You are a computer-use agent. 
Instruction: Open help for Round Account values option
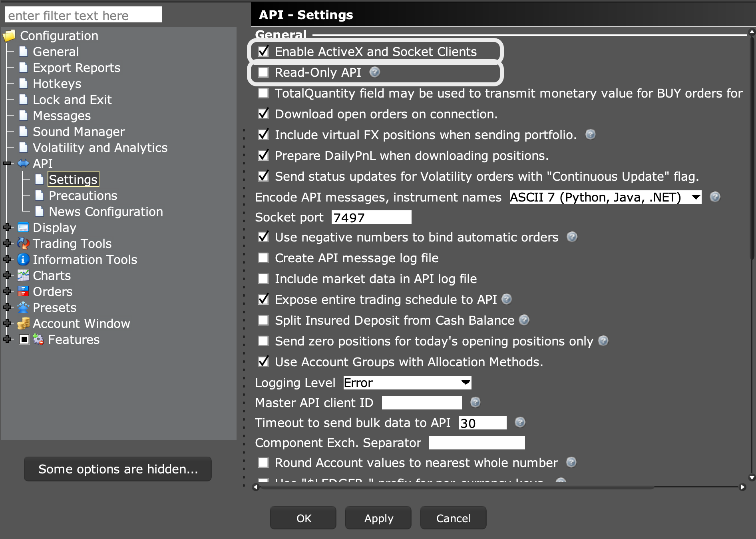click(571, 462)
